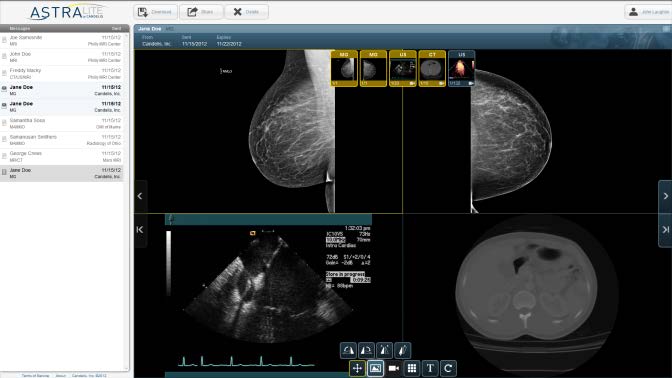This screenshot has width=672, height=378.
Task: Open the John Doe MR message
Action: [x=62, y=57]
